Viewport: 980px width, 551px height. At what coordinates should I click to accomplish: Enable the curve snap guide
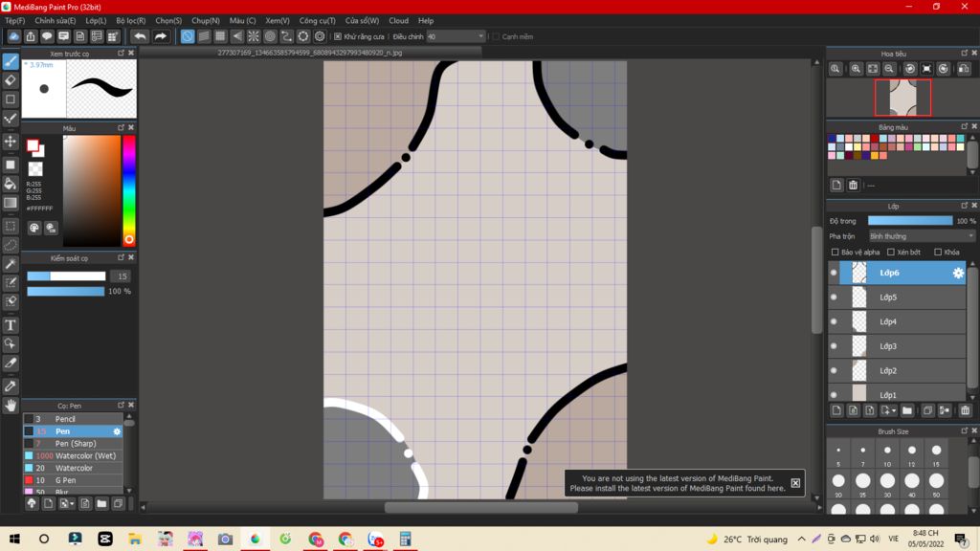pyautogui.click(x=286, y=36)
